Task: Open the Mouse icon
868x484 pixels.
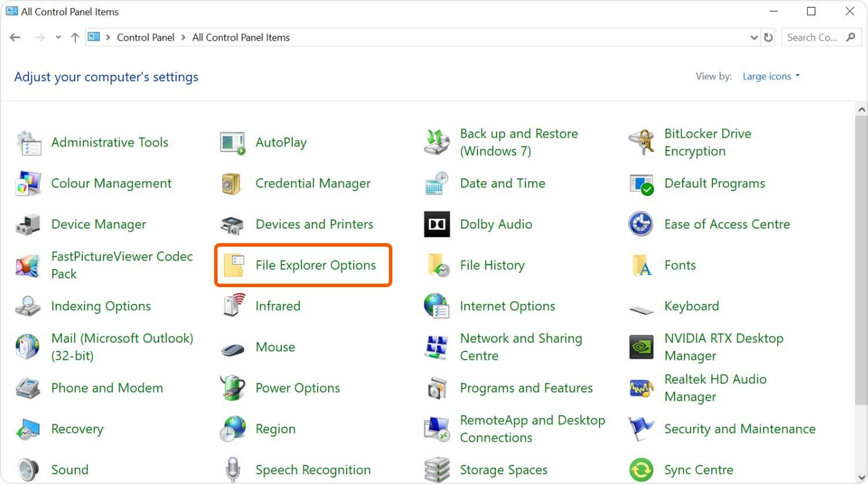Action: tap(233, 349)
